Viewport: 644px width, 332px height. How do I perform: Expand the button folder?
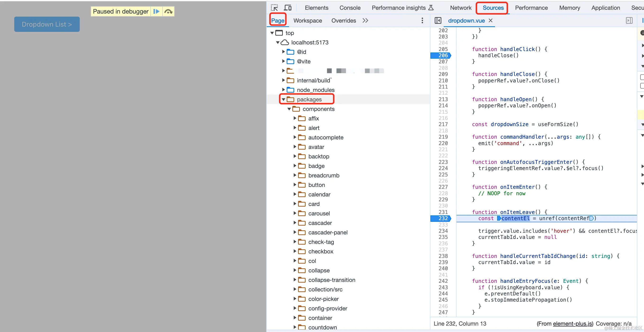tap(295, 185)
